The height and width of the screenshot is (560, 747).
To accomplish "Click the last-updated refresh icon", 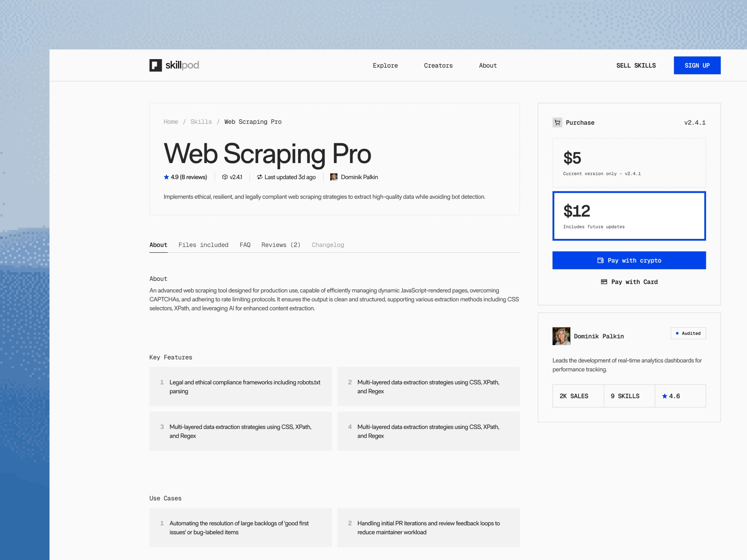I will coord(259,177).
